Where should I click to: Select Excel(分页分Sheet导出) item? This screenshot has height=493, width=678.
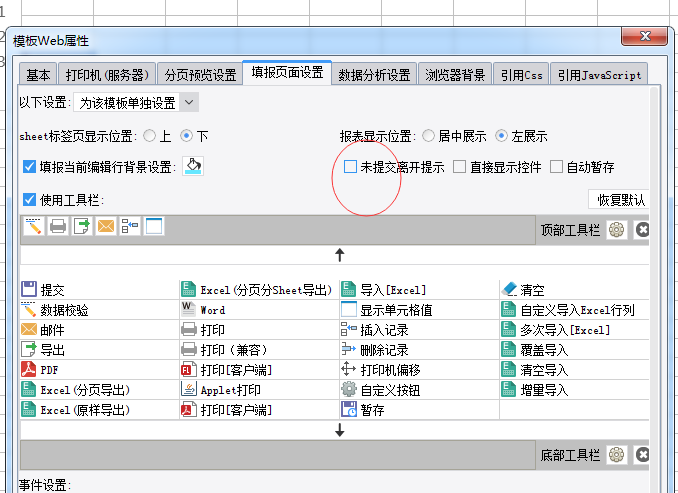(x=259, y=289)
